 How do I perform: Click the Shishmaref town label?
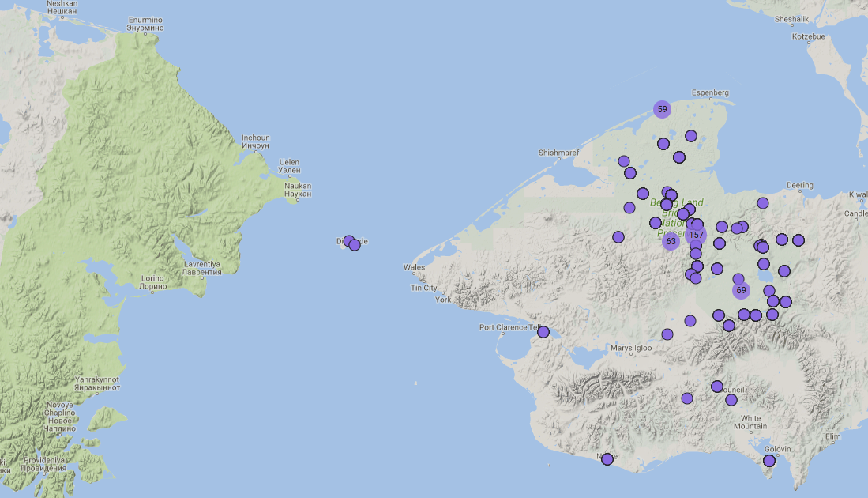[558, 153]
